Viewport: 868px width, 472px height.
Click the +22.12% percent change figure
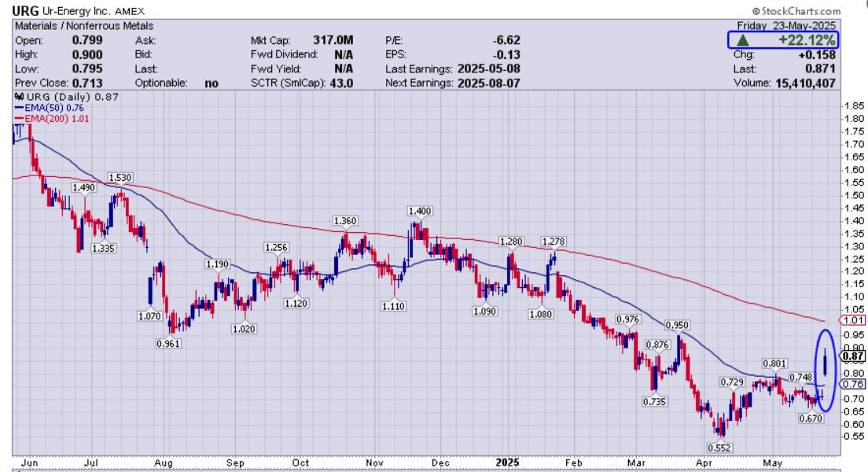point(807,40)
